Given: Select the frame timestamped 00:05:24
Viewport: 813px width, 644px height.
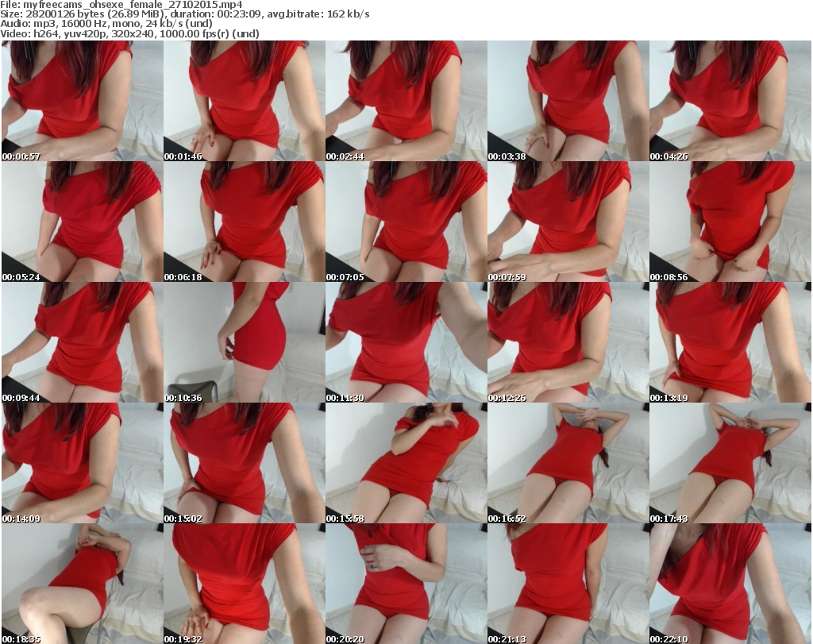Looking at the screenshot, I should click(x=82, y=222).
